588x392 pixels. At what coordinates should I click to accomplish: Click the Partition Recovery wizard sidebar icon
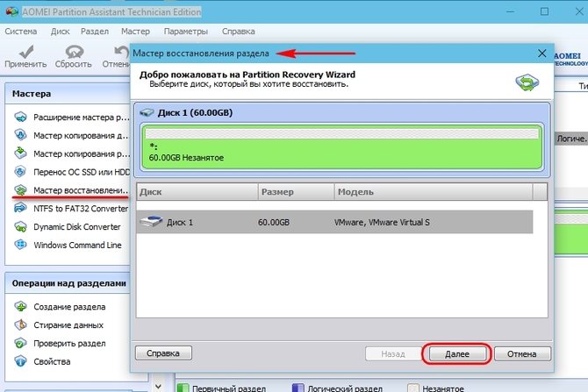point(21,190)
